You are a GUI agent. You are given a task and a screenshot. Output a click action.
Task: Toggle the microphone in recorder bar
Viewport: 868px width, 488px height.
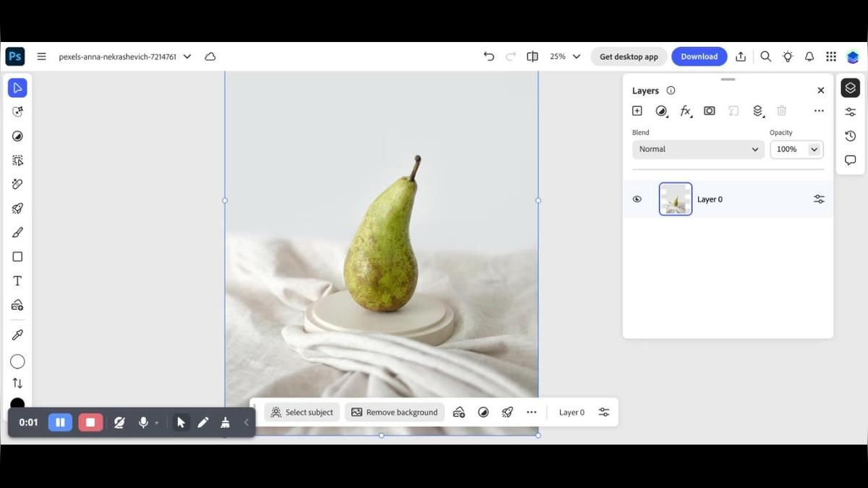coord(143,422)
